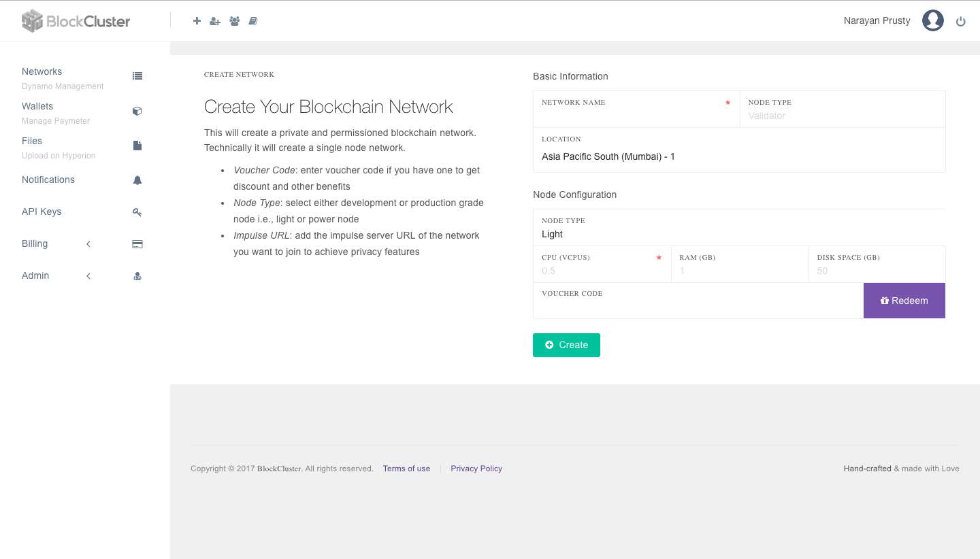Open the Node Type dropdown showing Light
Viewport: 980px width, 559px height.
coord(739,234)
